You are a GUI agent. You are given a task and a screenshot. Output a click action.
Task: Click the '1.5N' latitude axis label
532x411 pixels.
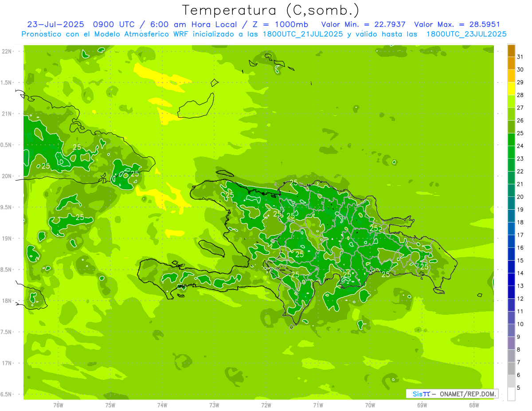7,82
